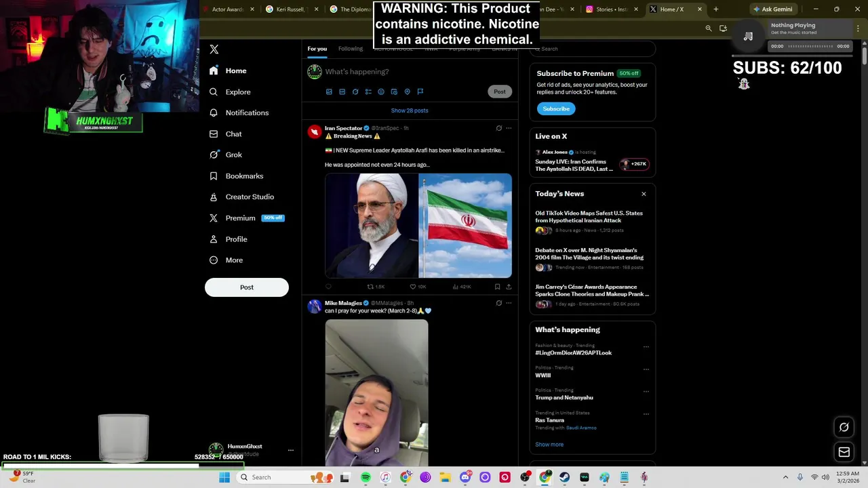Open Notifications in the sidebar

(x=239, y=113)
